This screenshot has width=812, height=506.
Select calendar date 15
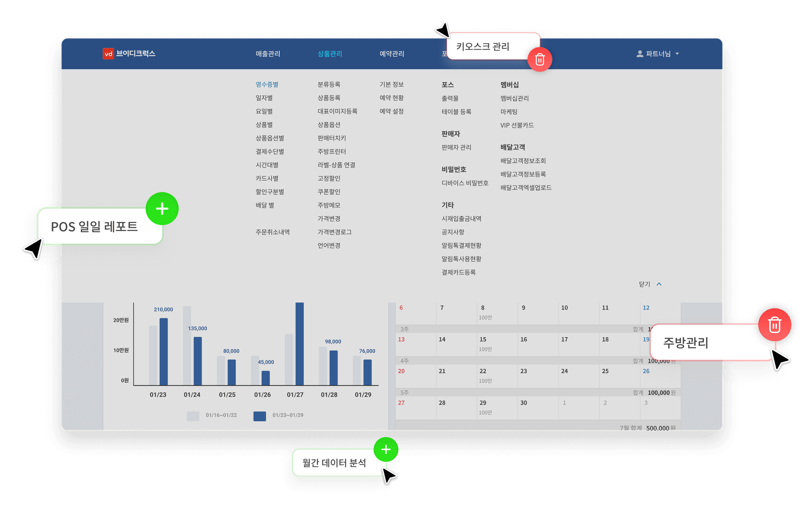click(x=483, y=340)
